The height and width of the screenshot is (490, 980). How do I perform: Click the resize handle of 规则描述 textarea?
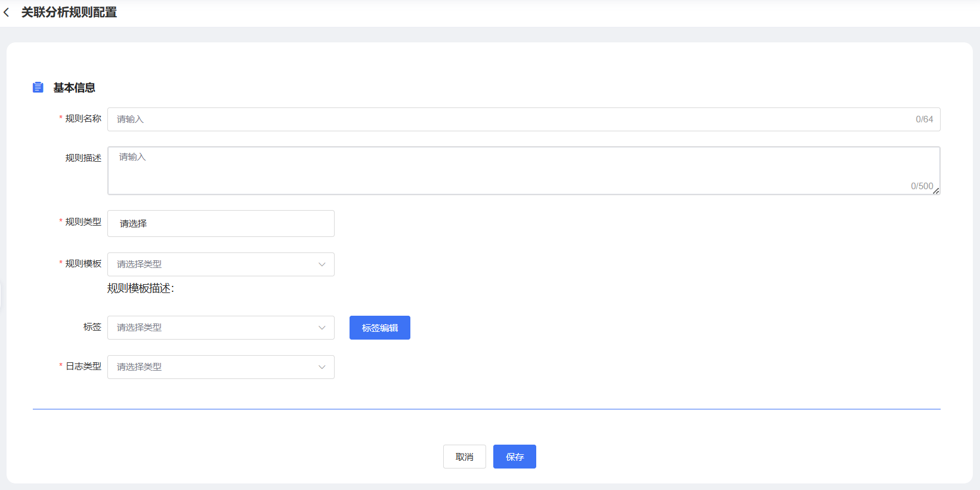[936, 191]
